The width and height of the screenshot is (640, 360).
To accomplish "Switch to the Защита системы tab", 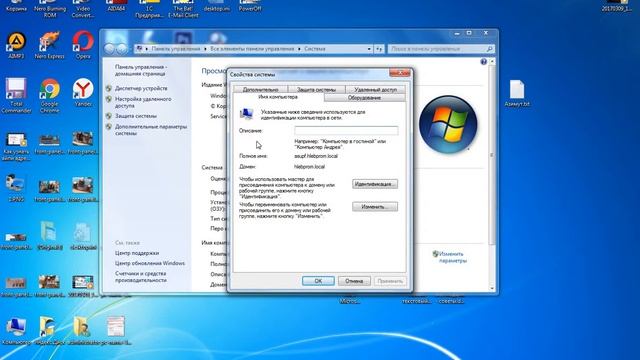I will (x=316, y=89).
